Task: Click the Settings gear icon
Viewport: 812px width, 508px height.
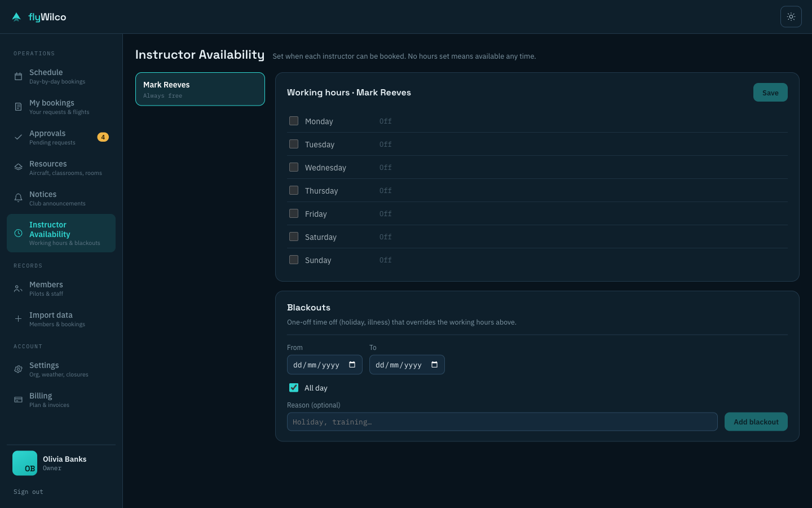Action: coord(18,369)
